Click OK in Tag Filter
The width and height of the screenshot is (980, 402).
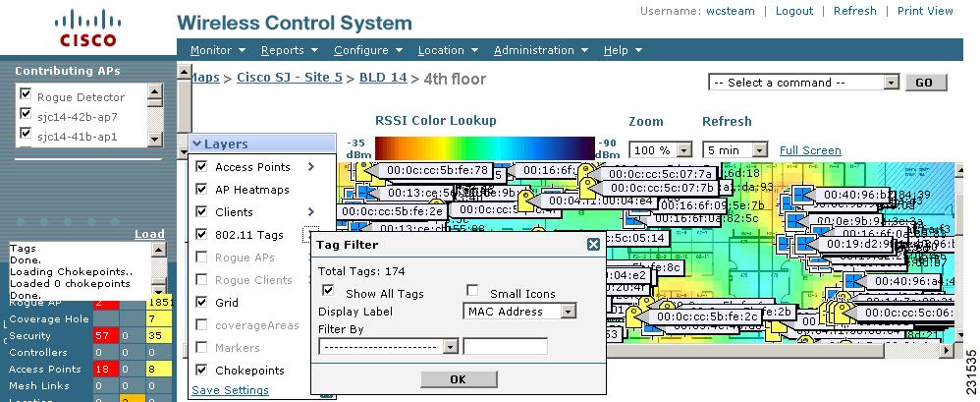coord(459,378)
